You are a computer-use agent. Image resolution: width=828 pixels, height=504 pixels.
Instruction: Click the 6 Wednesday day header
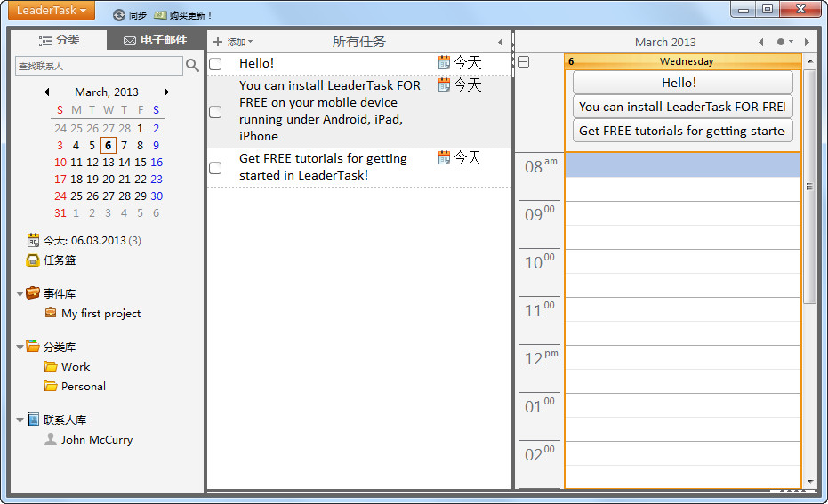[x=683, y=61]
